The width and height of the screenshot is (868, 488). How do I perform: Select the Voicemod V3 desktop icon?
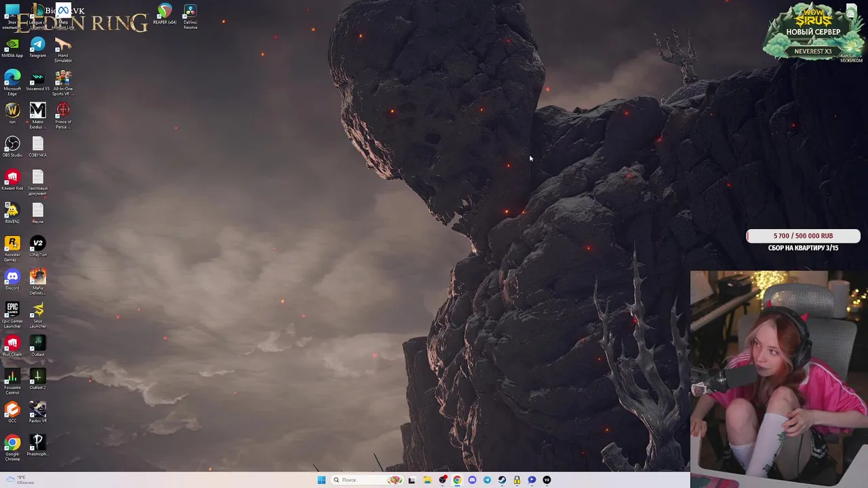tap(38, 81)
